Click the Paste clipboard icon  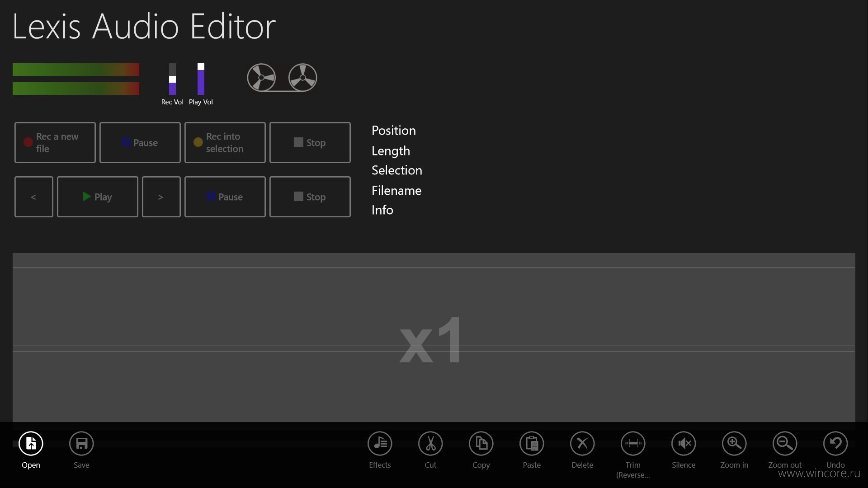click(x=532, y=444)
